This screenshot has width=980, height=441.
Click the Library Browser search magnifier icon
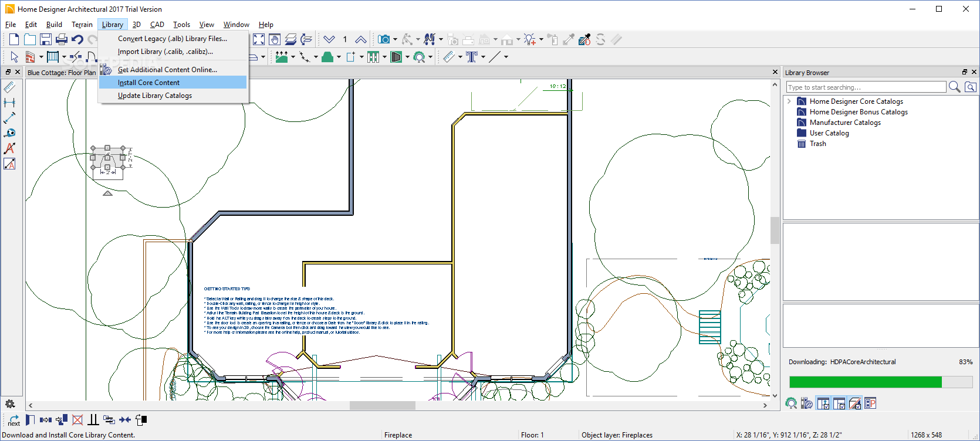point(955,87)
